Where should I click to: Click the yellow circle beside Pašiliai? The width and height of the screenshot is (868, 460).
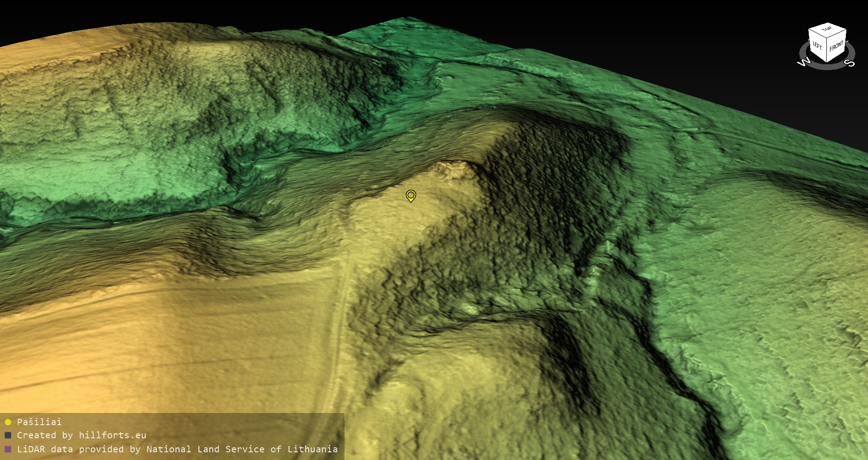pos(8,422)
